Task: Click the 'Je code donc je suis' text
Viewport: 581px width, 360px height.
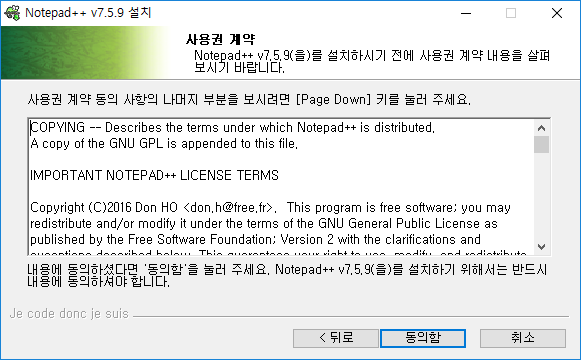Action: [x=69, y=314]
